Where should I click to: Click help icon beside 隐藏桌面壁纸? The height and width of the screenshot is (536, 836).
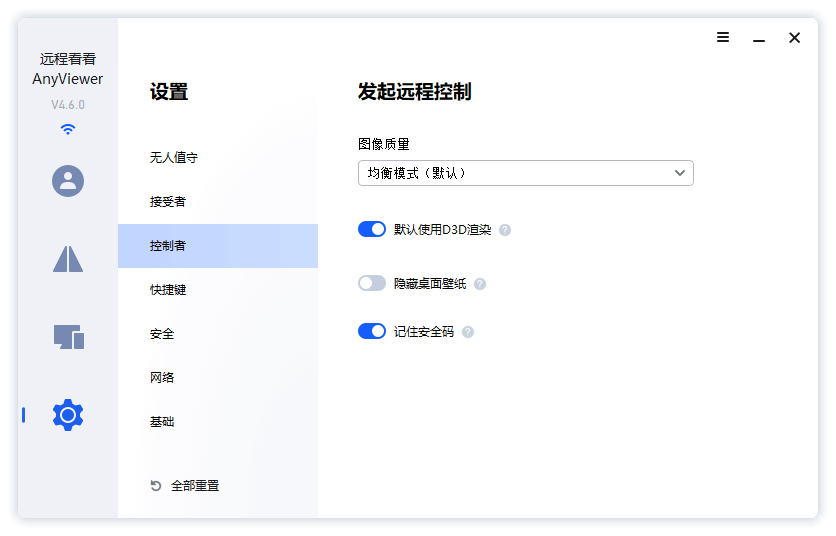coord(480,284)
